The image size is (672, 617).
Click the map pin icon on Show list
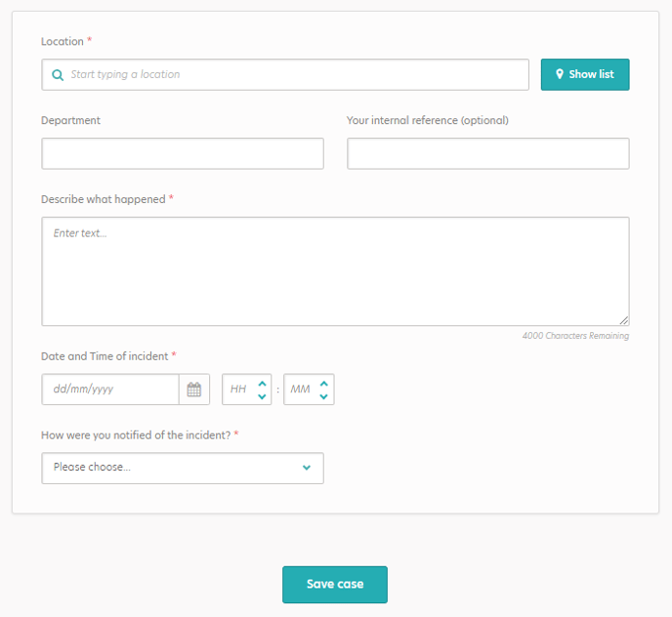click(560, 74)
